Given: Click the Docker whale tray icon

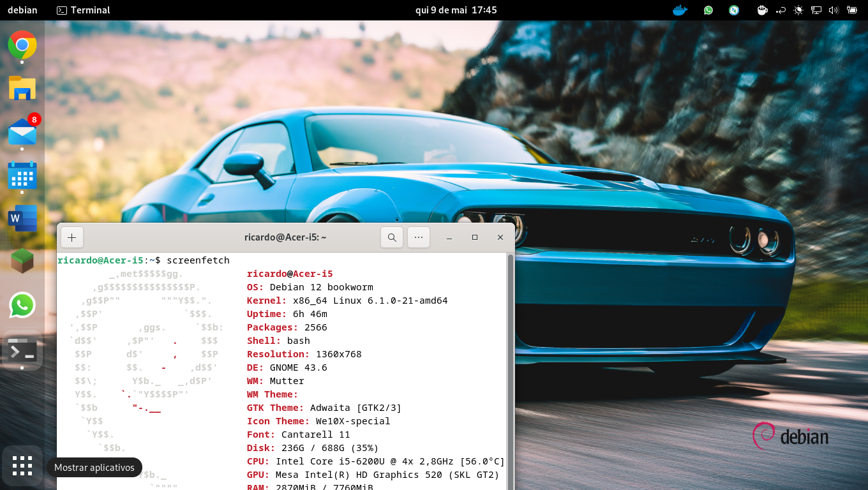Looking at the screenshot, I should [x=680, y=10].
